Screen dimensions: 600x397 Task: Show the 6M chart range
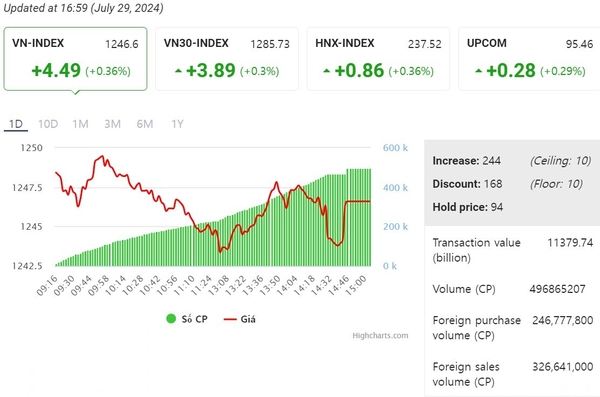[x=145, y=124]
